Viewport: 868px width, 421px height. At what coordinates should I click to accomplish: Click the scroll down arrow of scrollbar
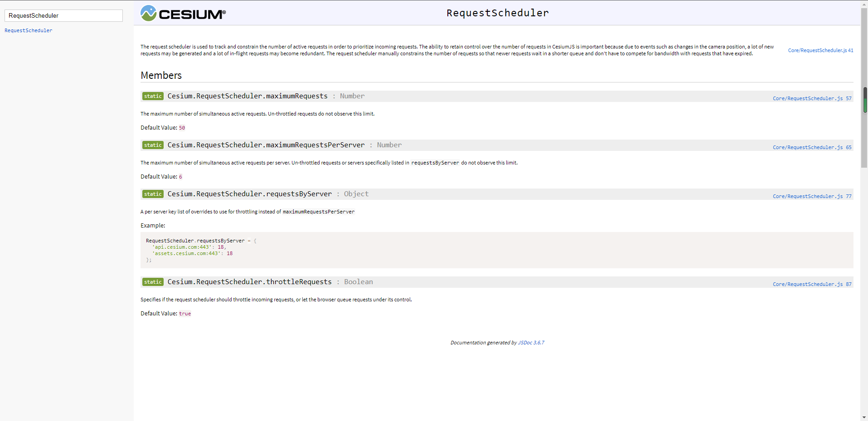[x=864, y=417]
